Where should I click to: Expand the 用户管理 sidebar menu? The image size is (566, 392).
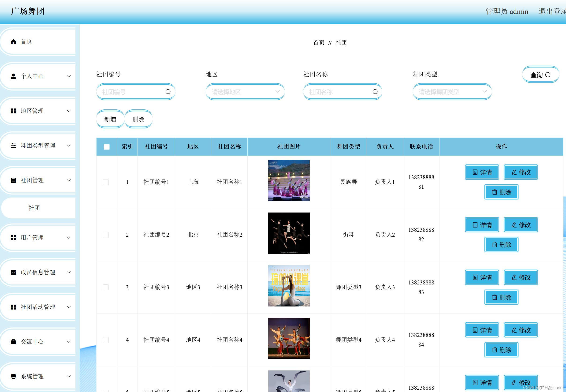[x=38, y=238]
